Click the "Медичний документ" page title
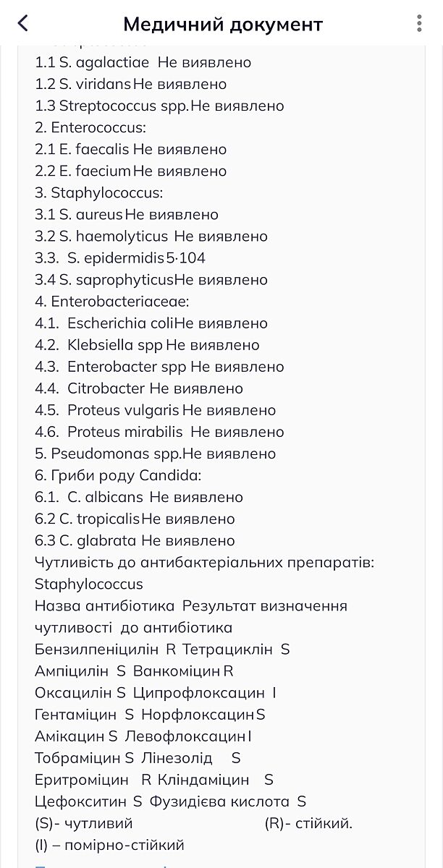 (222, 24)
